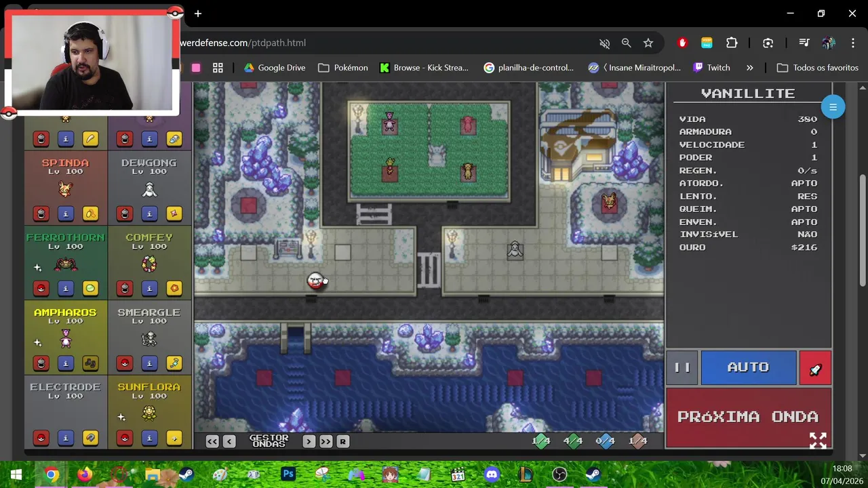868x488 pixels.
Task: Click the rocket speed button
Action: 815,368
